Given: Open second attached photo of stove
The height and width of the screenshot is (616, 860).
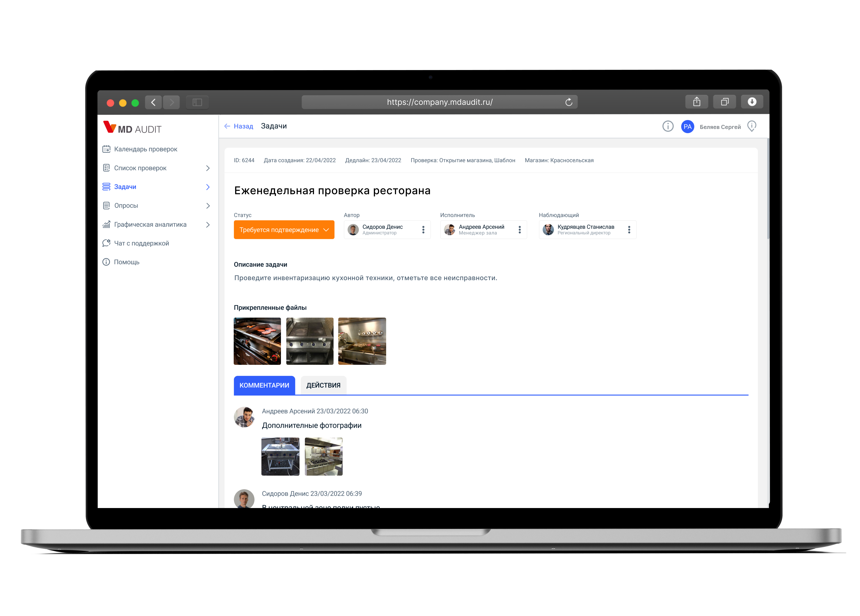Looking at the screenshot, I should pyautogui.click(x=310, y=341).
